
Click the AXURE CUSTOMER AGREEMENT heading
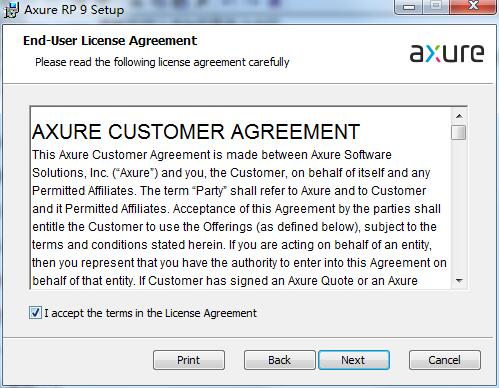pyautogui.click(x=196, y=131)
